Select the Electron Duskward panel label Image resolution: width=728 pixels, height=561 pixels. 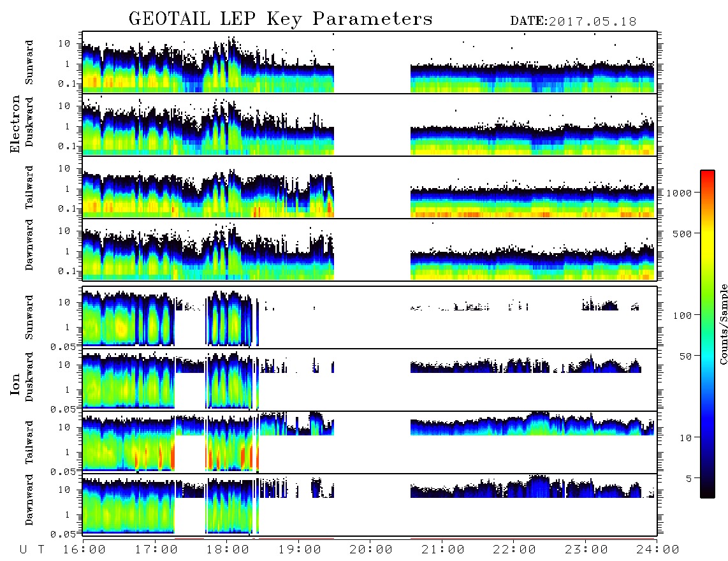click(x=29, y=122)
